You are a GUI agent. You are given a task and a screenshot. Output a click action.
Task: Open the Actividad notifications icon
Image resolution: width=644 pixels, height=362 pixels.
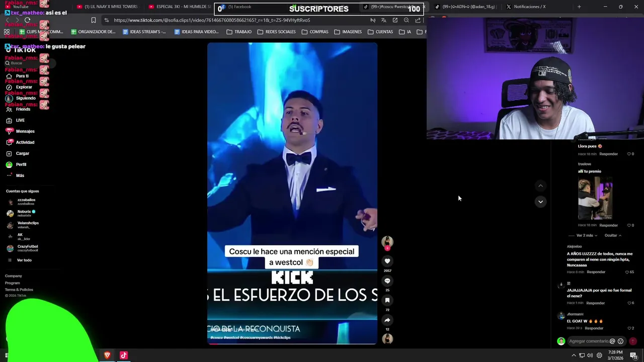click(x=9, y=142)
